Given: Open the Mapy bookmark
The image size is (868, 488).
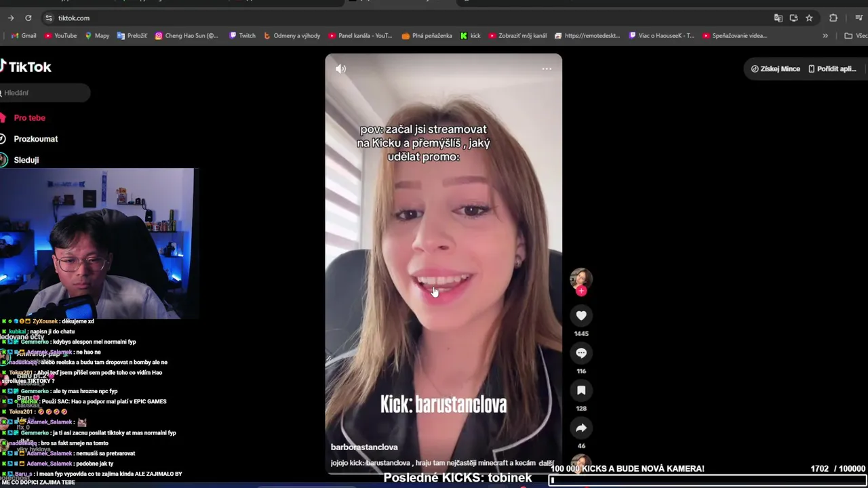Looking at the screenshot, I should 97,36.
